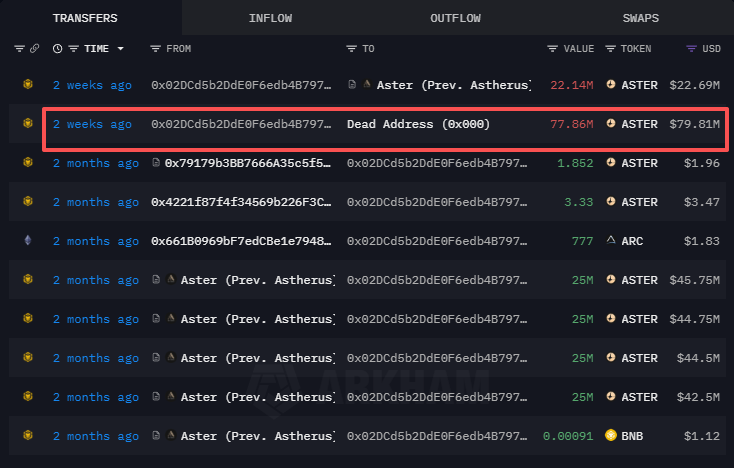Click BNB chain icon on Dead Address row

pos(27,124)
